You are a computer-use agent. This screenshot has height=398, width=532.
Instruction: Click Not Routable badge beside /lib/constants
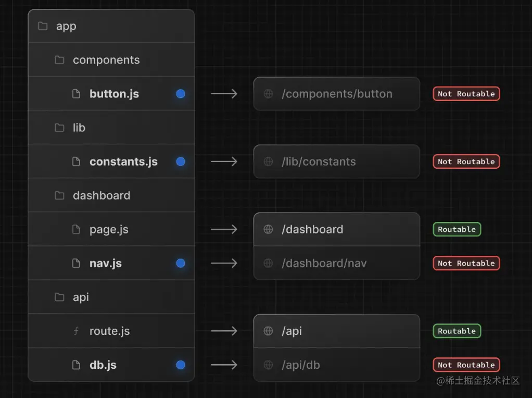click(x=466, y=161)
